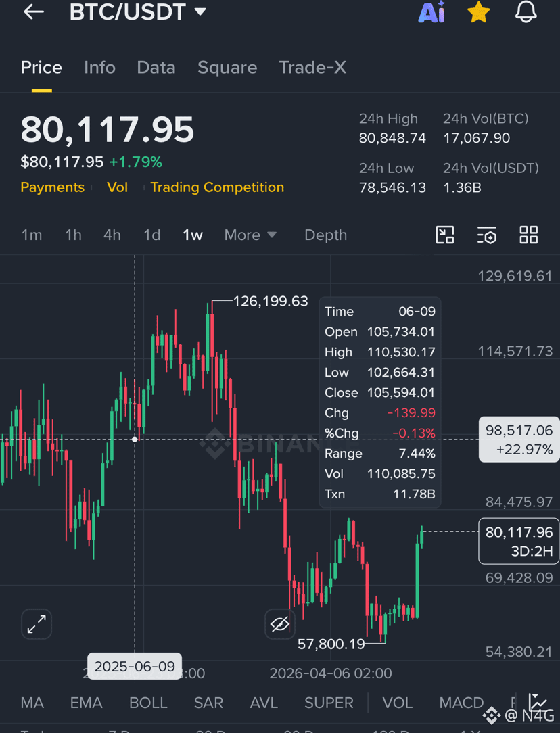Screen dimensions: 560x733
Task: Toggle the SAR indicator
Action: [208, 703]
